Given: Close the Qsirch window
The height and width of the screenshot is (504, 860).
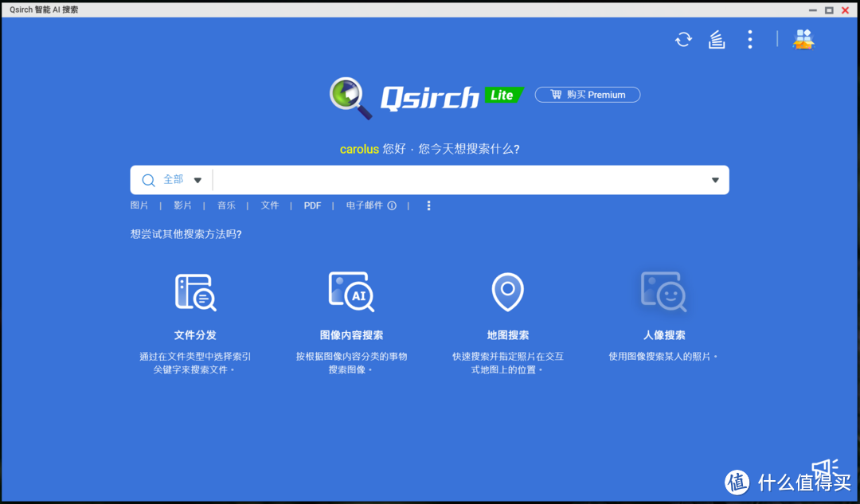Looking at the screenshot, I should click(x=845, y=10).
